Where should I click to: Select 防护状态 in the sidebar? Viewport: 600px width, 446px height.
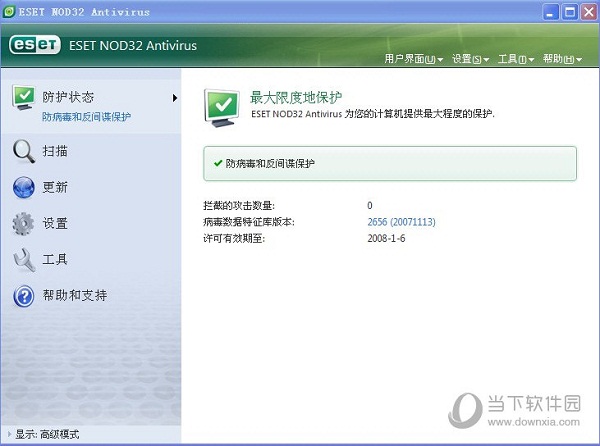click(68, 97)
